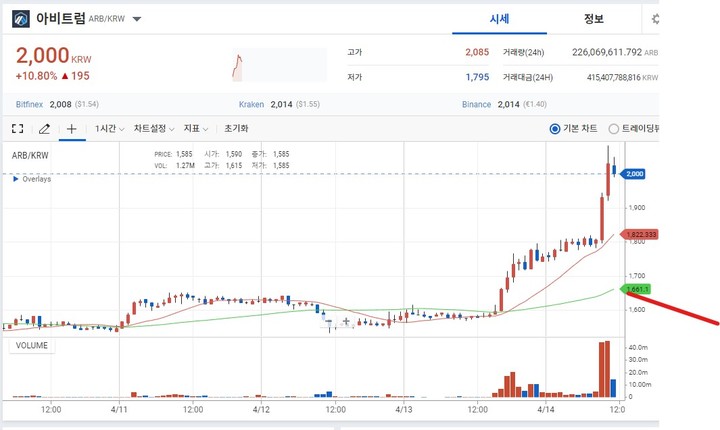This screenshot has height=430, width=720.
Task: Switch to the 정보 tab
Action: 594,19
